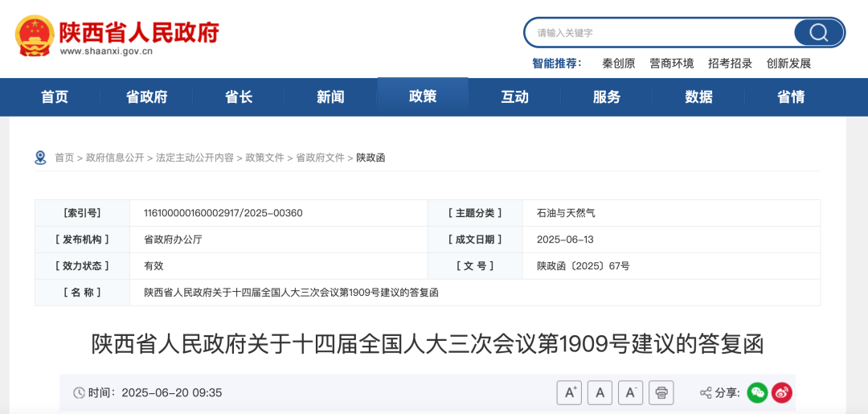Increase font size with A+ button
Viewport: 868px width, 414px height.
point(569,392)
